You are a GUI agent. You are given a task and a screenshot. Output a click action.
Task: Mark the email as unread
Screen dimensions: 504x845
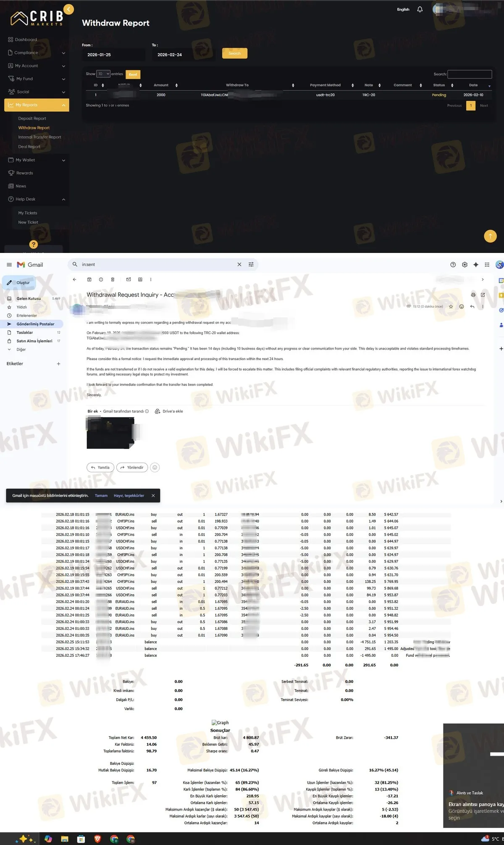tap(129, 279)
